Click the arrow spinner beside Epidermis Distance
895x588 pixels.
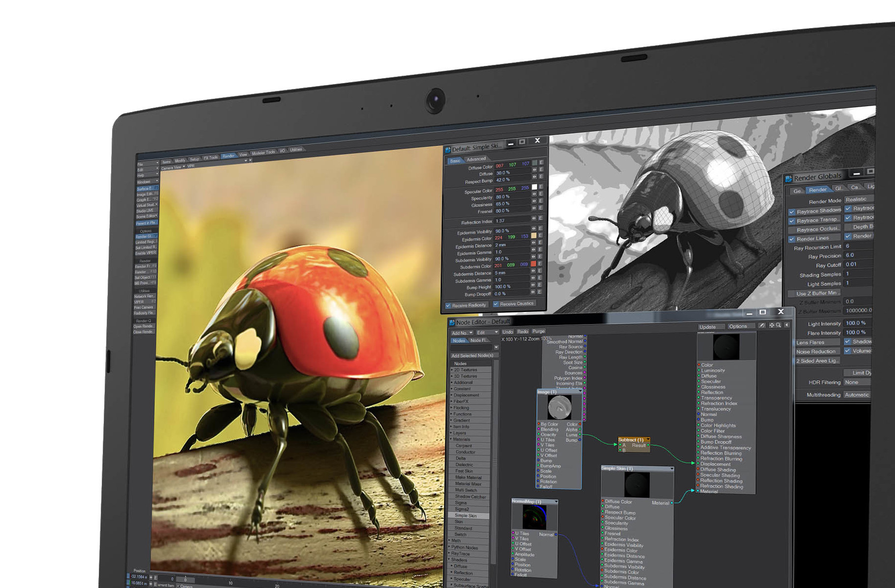pos(534,243)
